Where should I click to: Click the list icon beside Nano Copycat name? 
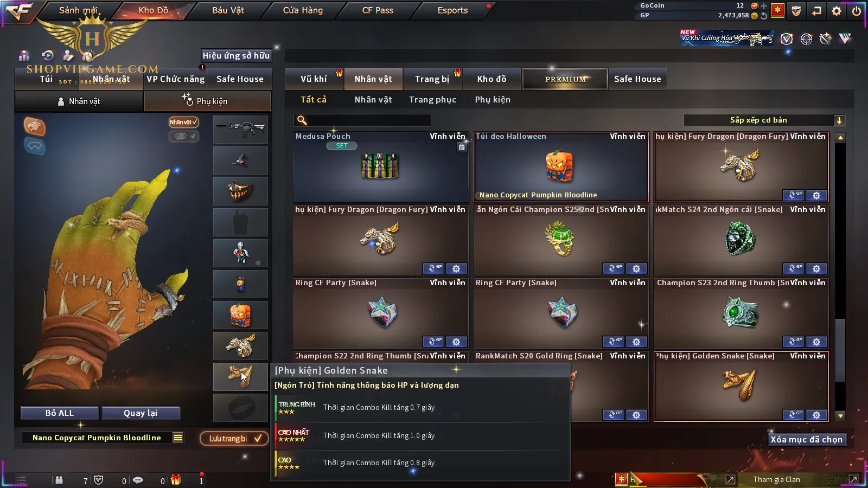178,438
